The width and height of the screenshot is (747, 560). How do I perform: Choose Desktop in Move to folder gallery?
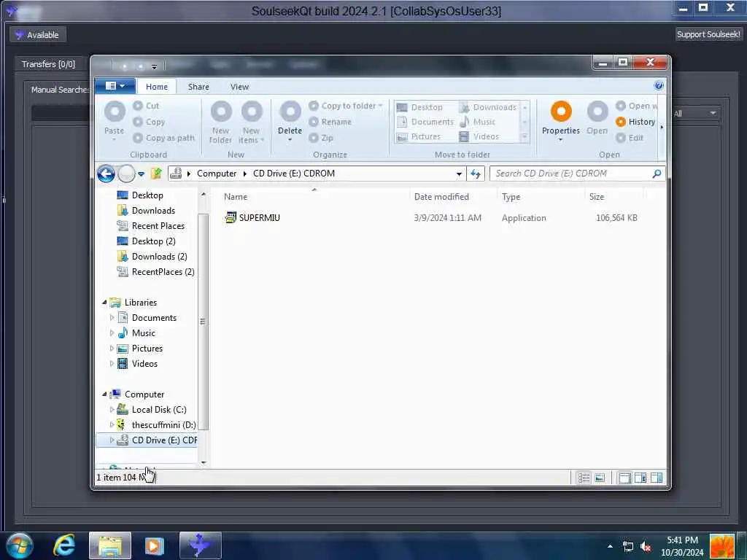click(x=419, y=107)
